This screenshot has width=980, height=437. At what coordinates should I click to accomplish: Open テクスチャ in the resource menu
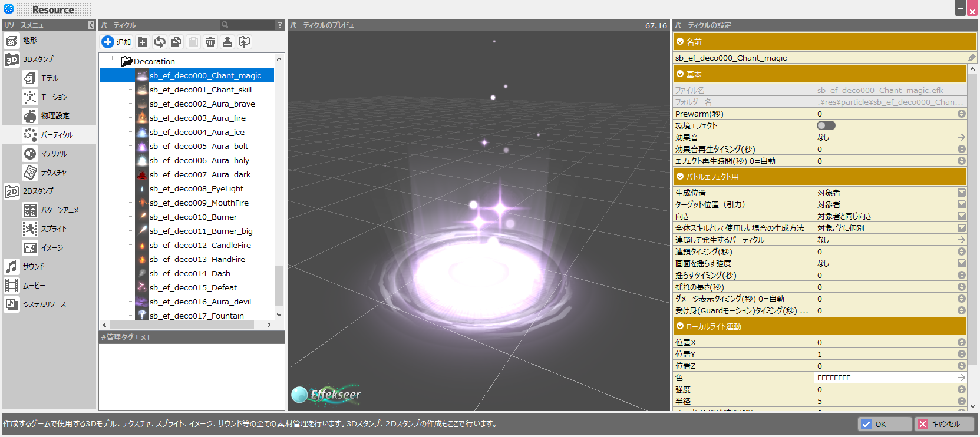click(54, 173)
